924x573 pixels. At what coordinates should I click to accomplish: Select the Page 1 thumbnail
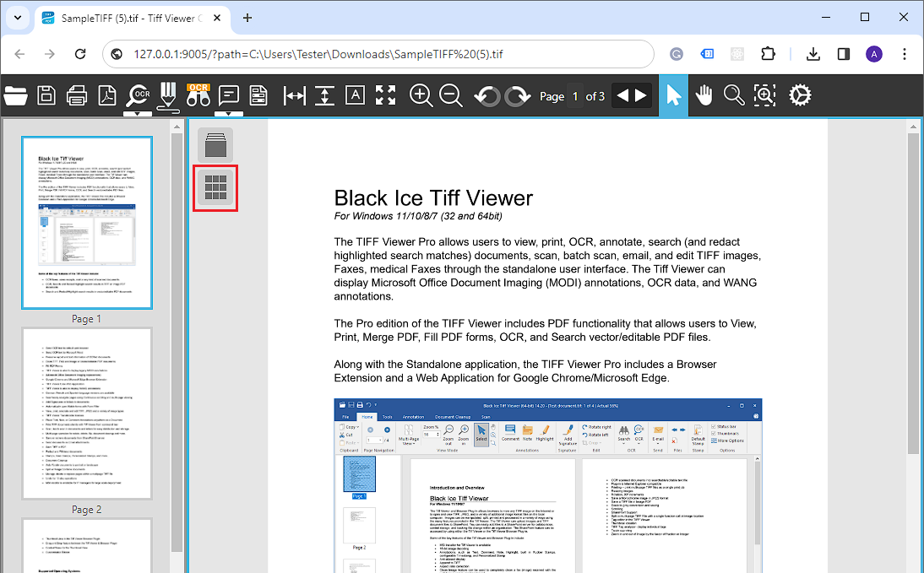point(87,223)
